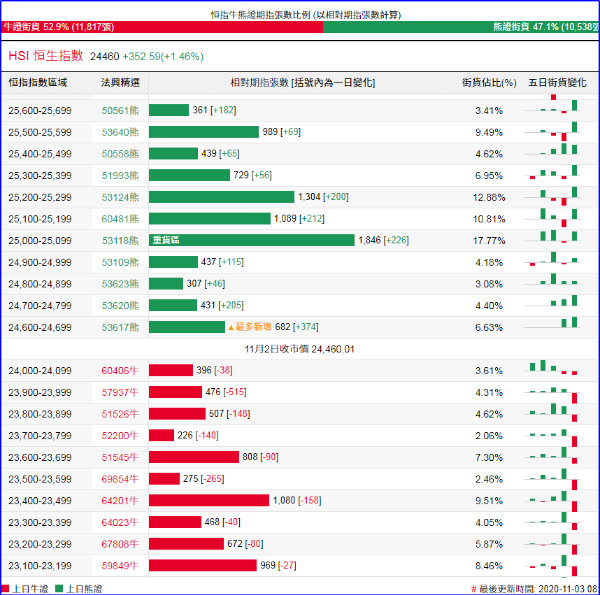
Task: Select the index range 23,900-23,999
Action: coord(40,392)
